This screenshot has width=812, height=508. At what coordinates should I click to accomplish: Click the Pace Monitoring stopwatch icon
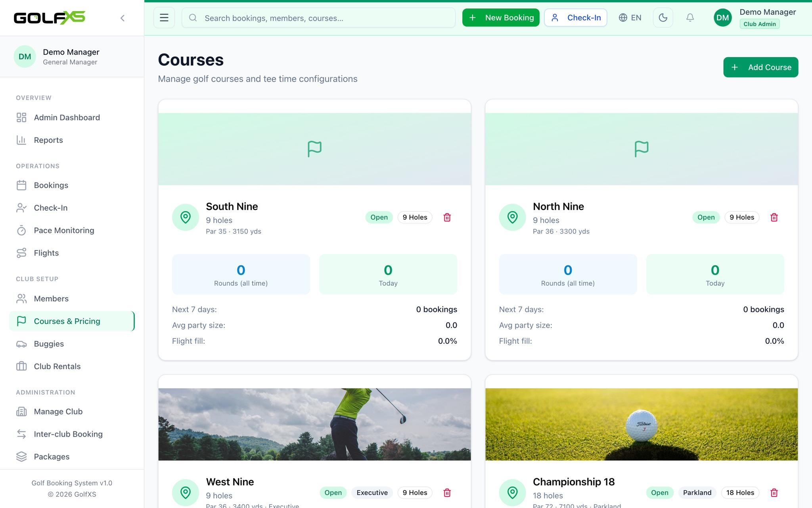tap(21, 231)
